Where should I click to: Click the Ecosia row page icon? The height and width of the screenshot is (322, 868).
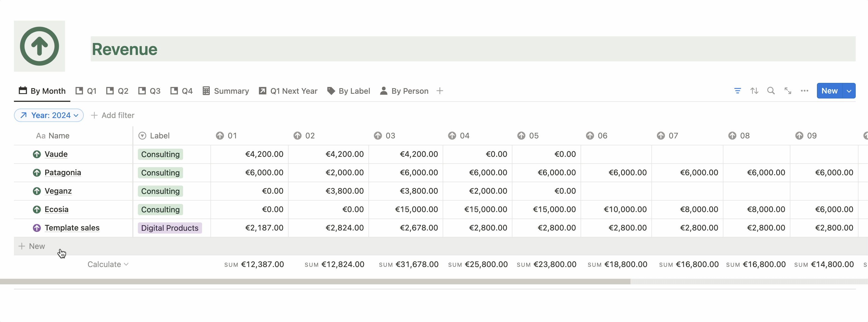37,210
